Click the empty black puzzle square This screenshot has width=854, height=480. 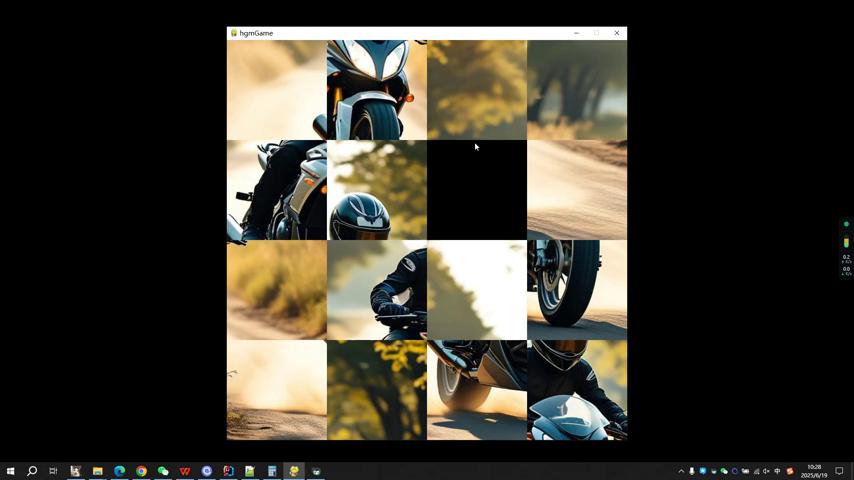[477, 190]
